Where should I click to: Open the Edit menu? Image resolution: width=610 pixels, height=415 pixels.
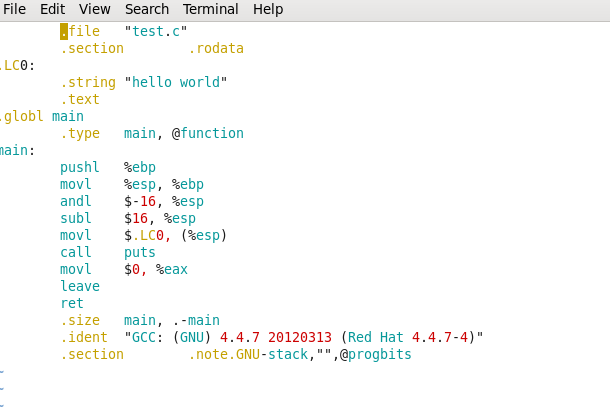pyautogui.click(x=53, y=9)
